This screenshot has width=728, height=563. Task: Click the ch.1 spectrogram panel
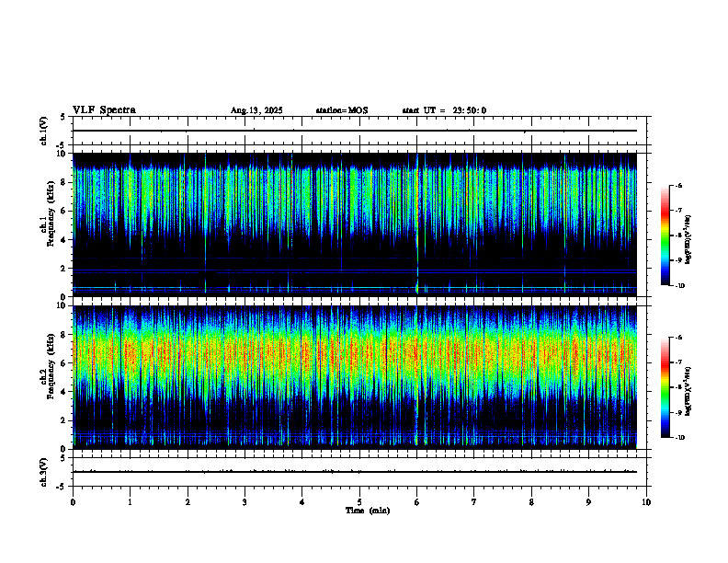pos(355,224)
